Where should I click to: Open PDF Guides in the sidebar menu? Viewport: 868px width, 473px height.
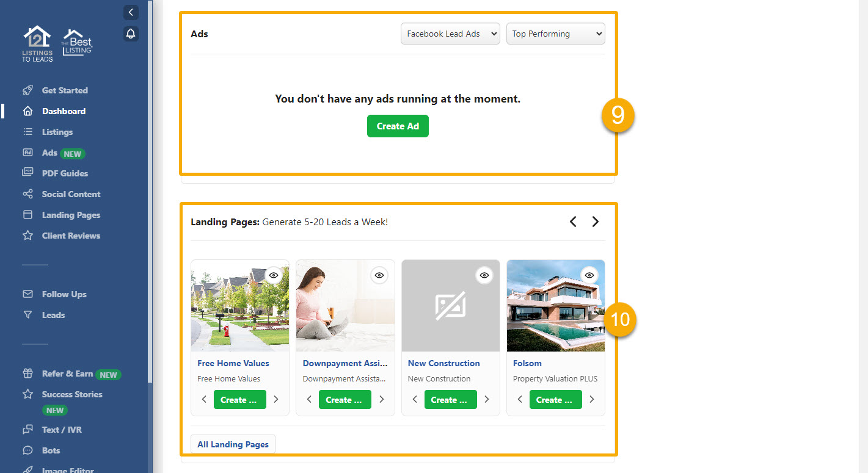pos(65,173)
